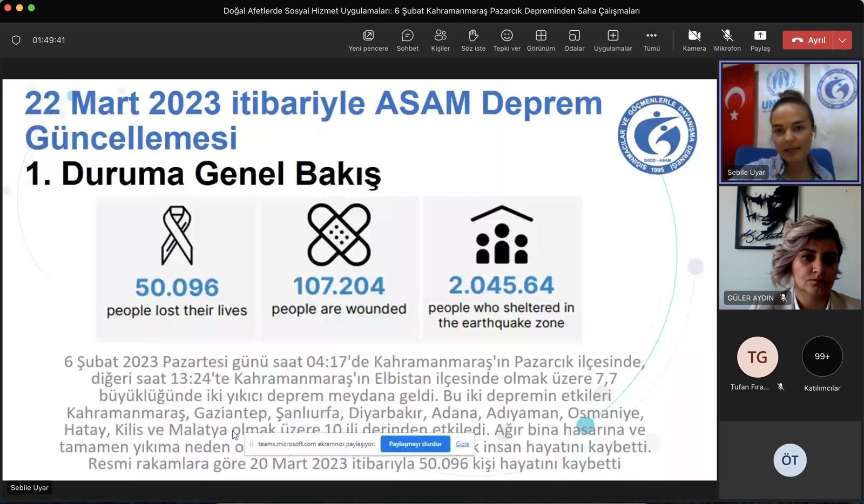Raise hand with Söz iste
This screenshot has width=864, height=504.
(x=473, y=40)
